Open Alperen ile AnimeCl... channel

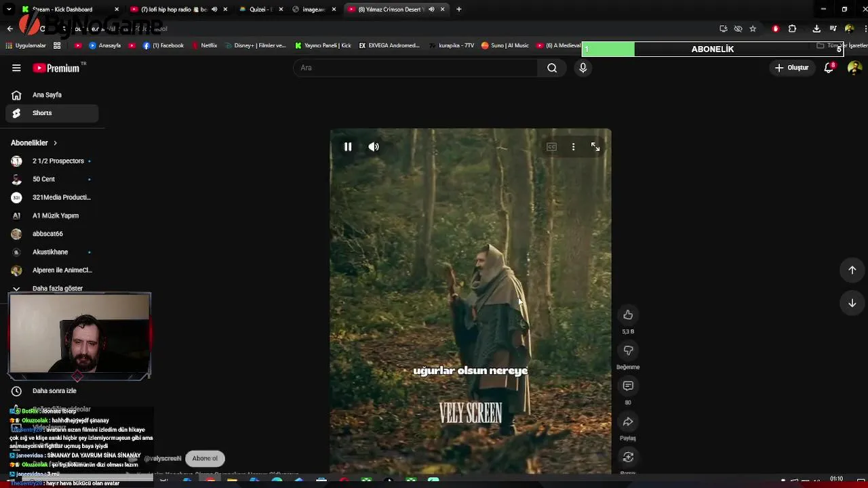(52, 270)
